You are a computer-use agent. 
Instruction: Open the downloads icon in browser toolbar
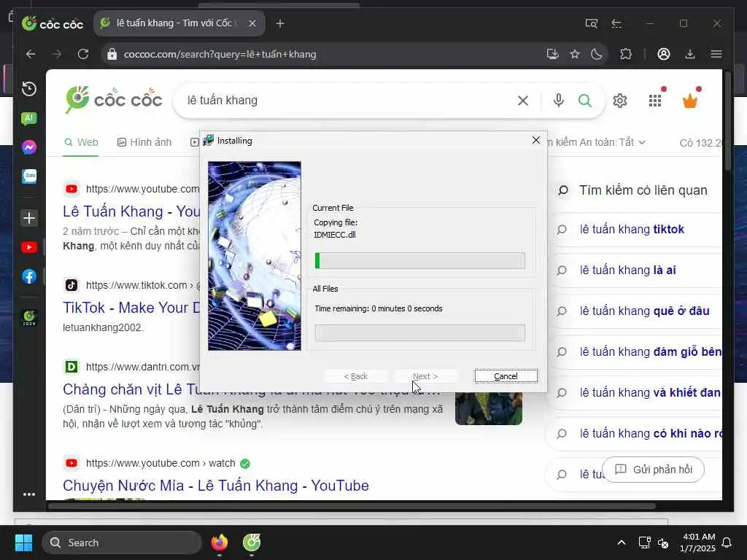(690, 54)
